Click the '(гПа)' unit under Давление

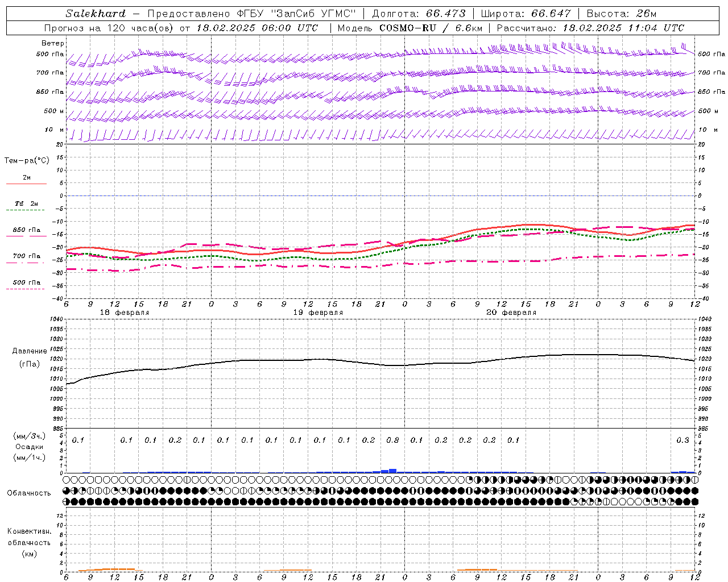click(x=30, y=364)
